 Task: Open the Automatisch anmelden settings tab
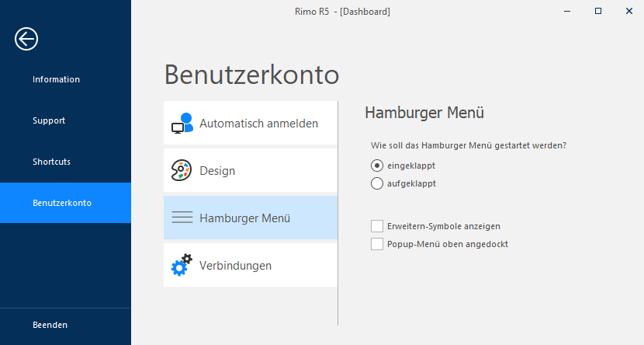tap(251, 123)
